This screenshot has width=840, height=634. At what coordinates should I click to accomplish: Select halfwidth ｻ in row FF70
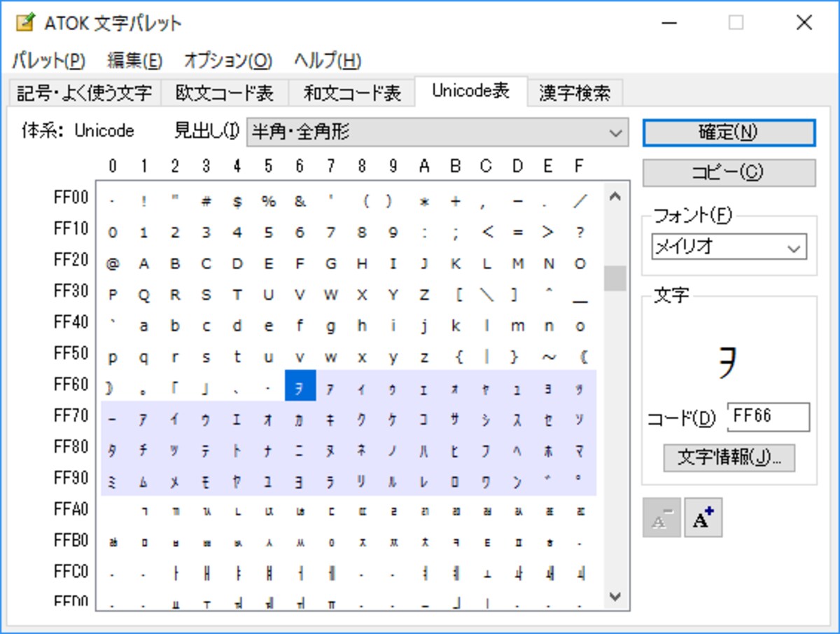pos(456,420)
